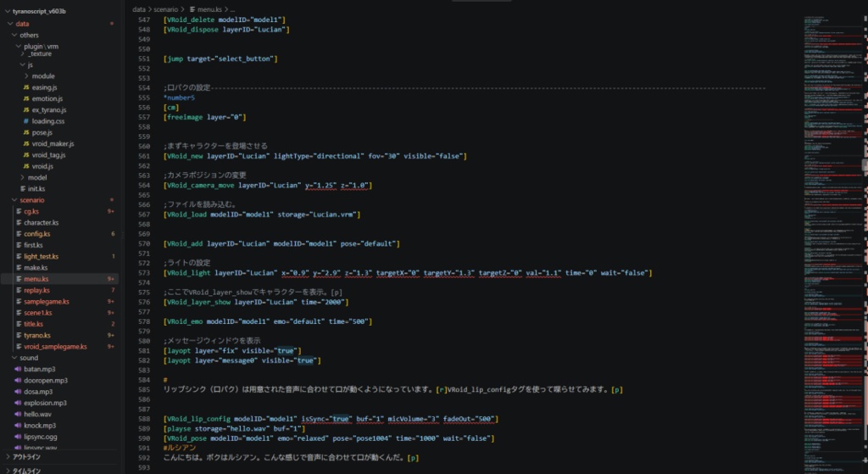This screenshot has width=868, height=474.
Task: Click the JS icon beside vroid.js
Action: click(x=26, y=166)
